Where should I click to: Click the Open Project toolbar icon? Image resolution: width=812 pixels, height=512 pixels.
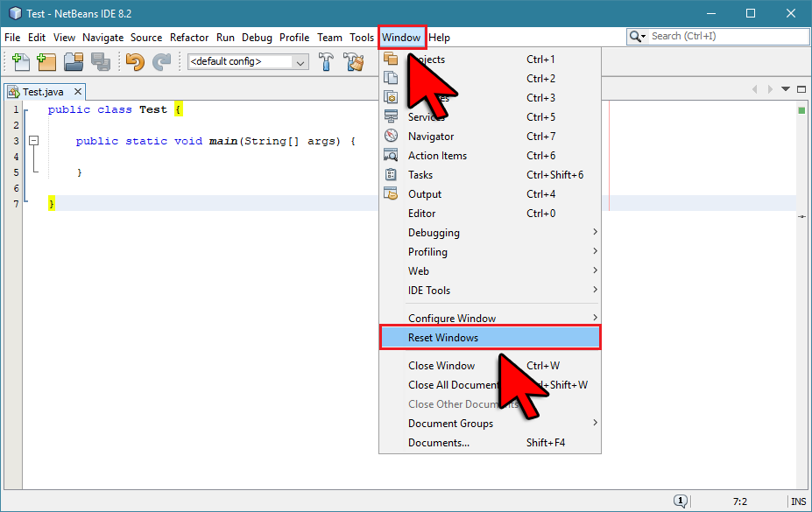pyautogui.click(x=74, y=61)
